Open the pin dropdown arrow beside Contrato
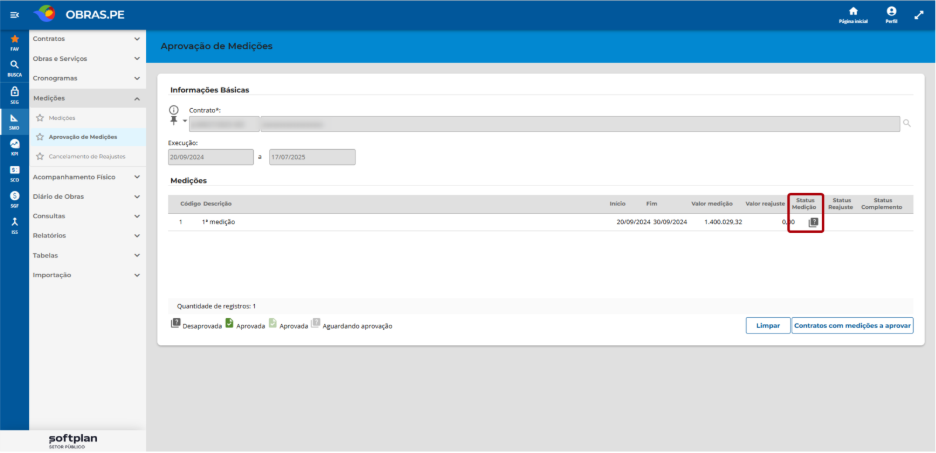The width and height of the screenshot is (936, 453). [184, 122]
